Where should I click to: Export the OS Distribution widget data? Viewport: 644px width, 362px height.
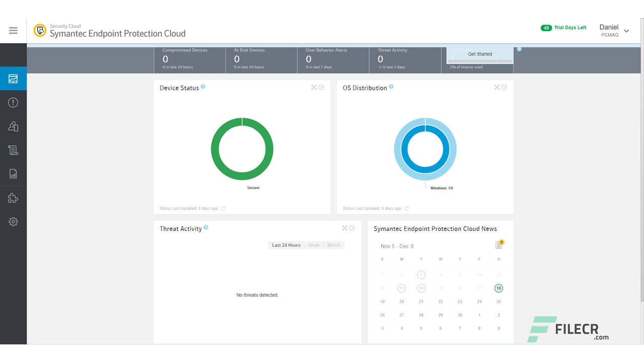pos(505,87)
